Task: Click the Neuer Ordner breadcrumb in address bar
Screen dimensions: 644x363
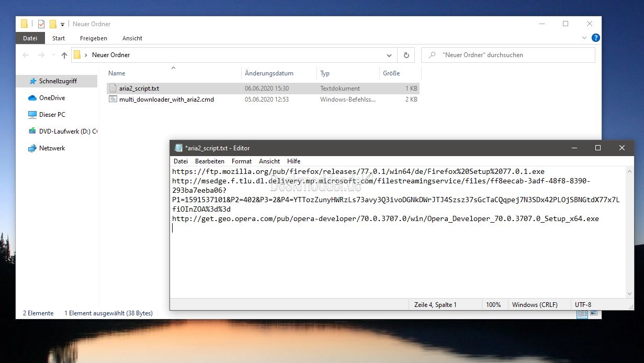Action: pyautogui.click(x=111, y=55)
